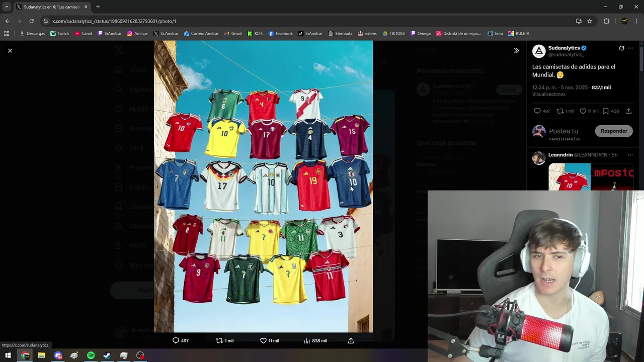This screenshot has width=644, height=362.
Task: Open the Chrome apps grid icon
Action: (x=7, y=34)
